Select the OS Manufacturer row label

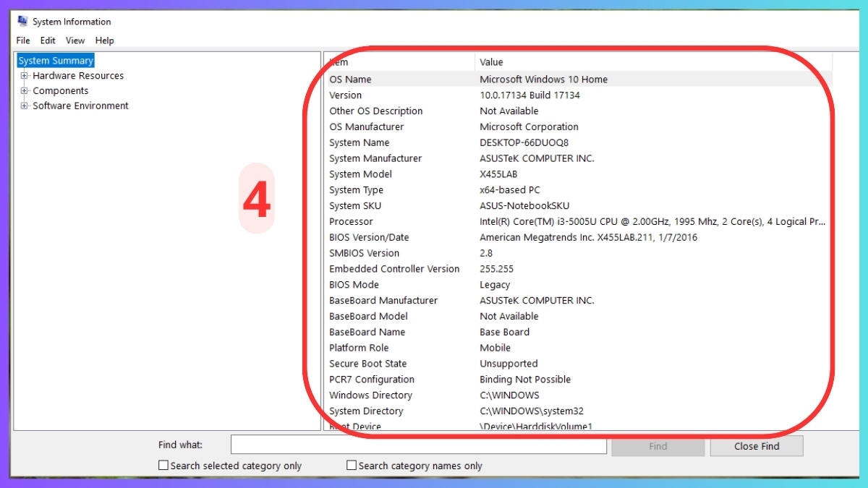coord(367,127)
